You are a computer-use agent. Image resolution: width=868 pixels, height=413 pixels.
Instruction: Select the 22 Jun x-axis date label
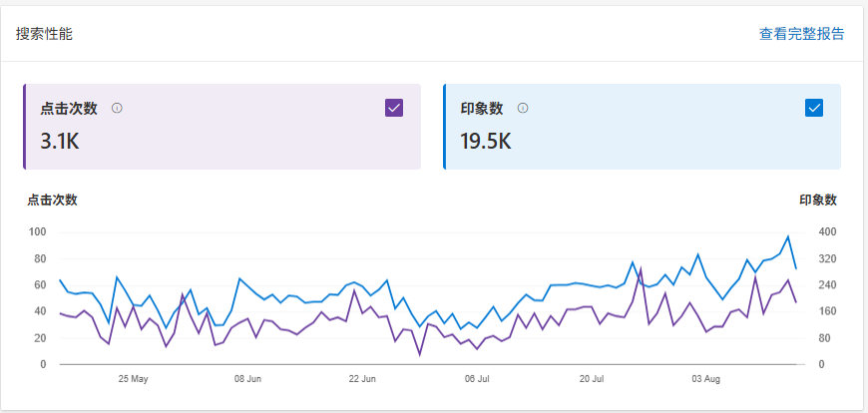pos(362,379)
